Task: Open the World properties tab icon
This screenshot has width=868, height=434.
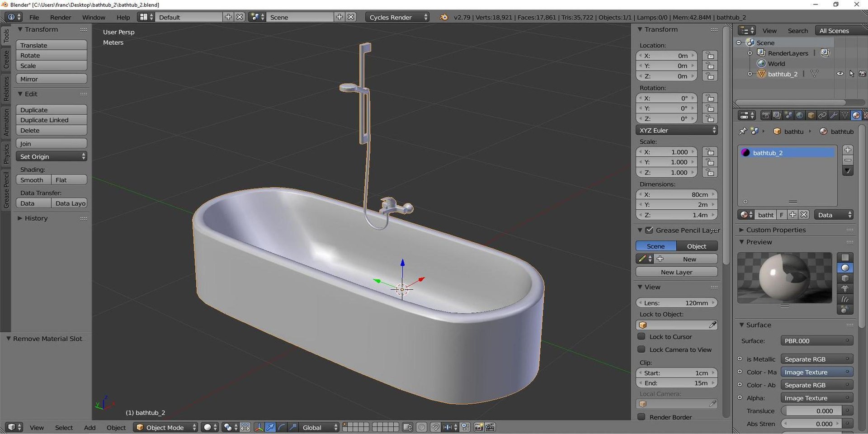Action: click(799, 115)
